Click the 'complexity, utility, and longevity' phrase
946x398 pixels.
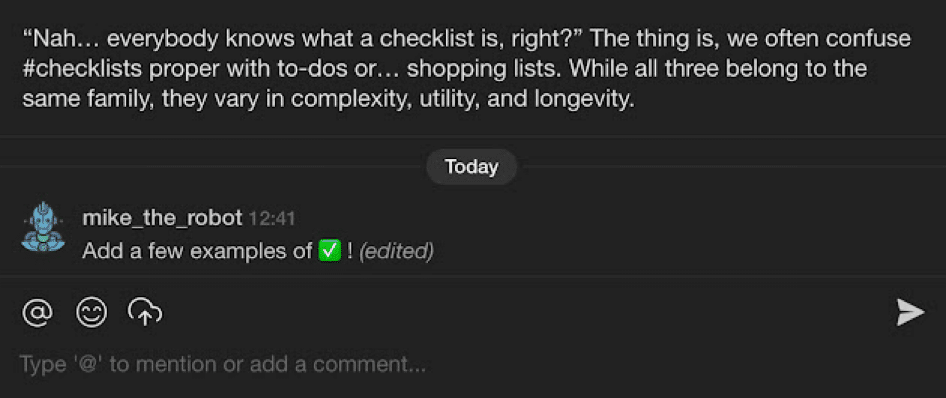click(463, 98)
